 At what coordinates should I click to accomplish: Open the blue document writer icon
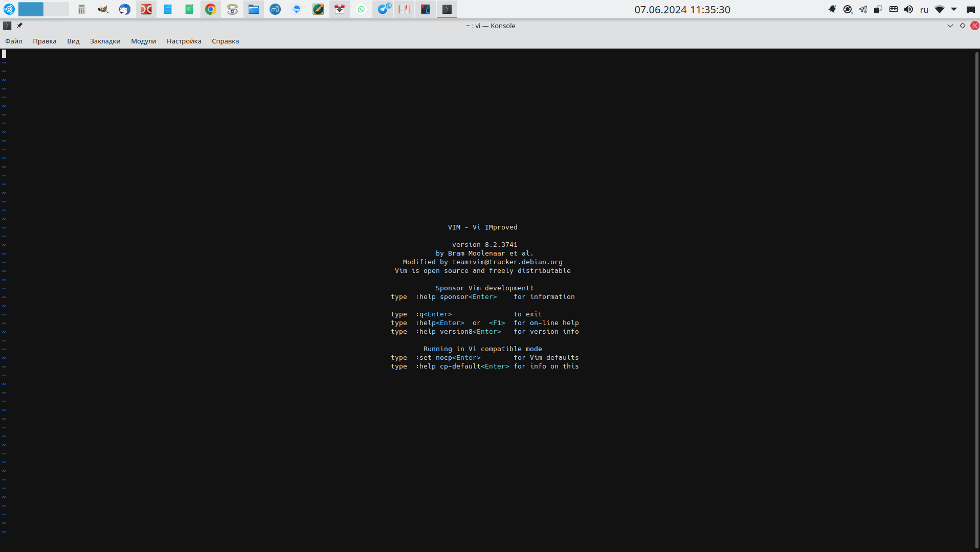[x=168, y=9]
